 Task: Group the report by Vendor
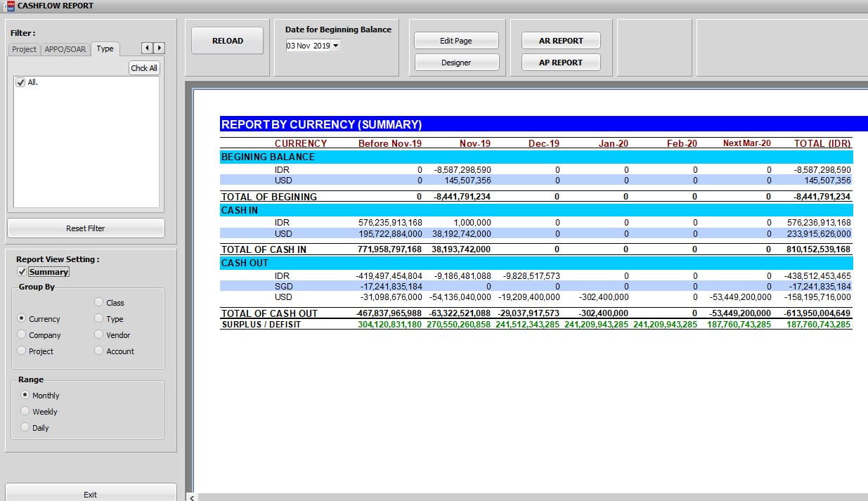tap(99, 334)
